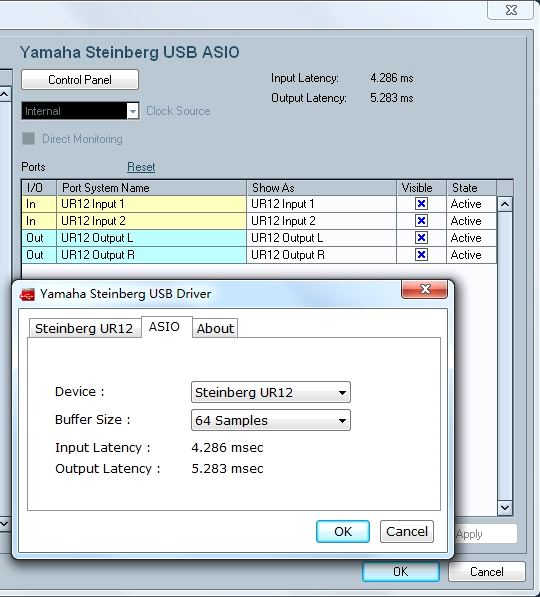Select the Show As cell UR12 Output R
Image resolution: width=540 pixels, height=597 pixels.
[x=321, y=255]
